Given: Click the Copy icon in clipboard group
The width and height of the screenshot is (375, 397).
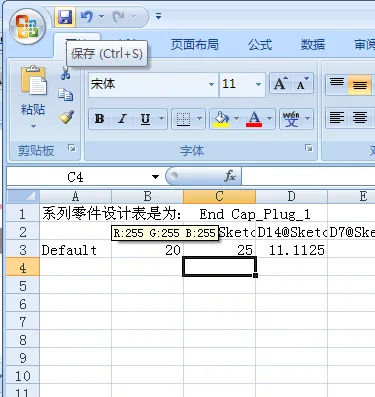Looking at the screenshot, I should [x=65, y=95].
